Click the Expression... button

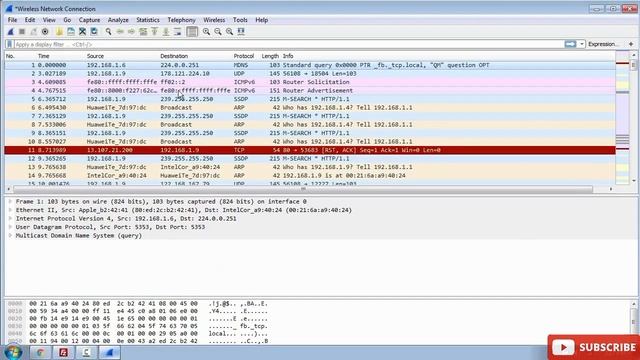pos(602,44)
